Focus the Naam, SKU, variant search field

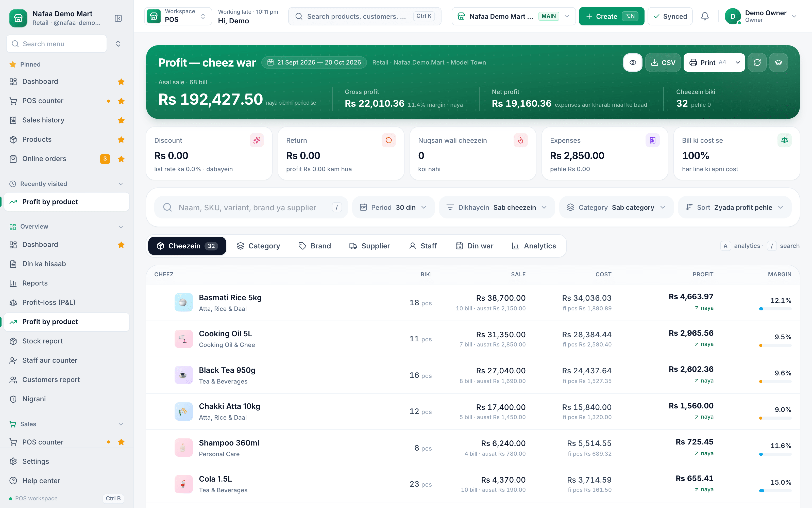click(251, 207)
